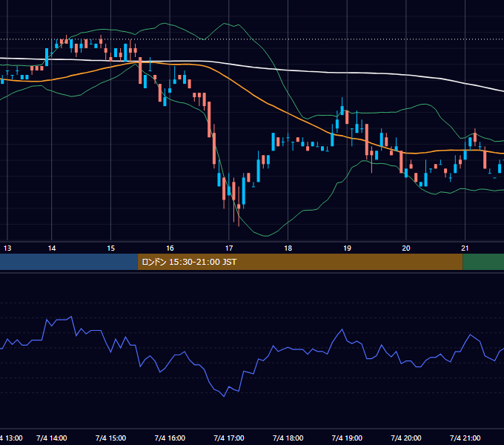Screen dimensions: 504x445
Task: Click hour label 21 under price chart
Action: pos(465,248)
